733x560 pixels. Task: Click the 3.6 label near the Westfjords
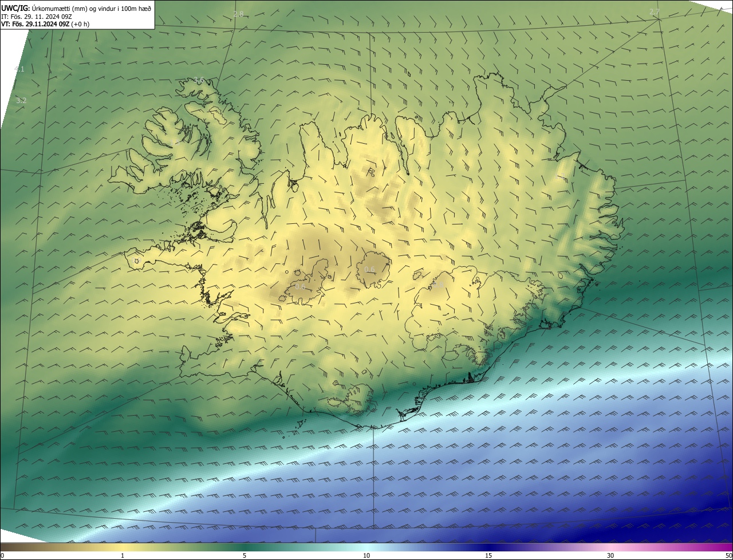click(x=199, y=80)
